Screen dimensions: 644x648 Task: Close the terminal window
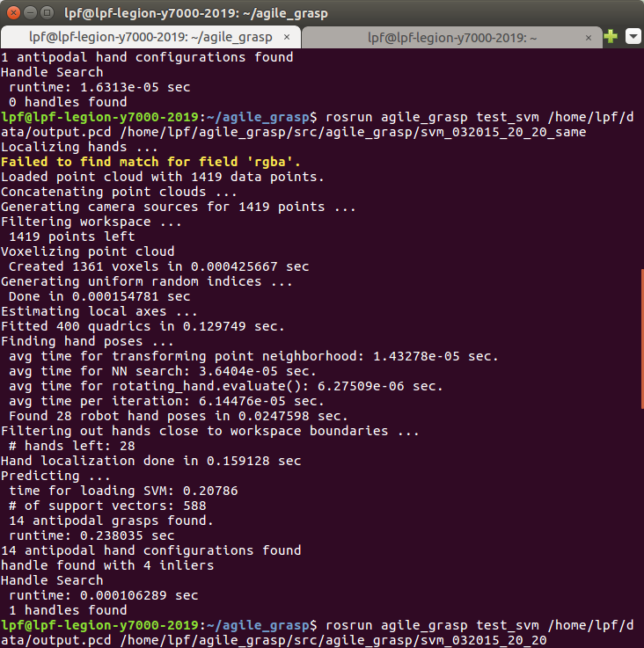click(14, 13)
